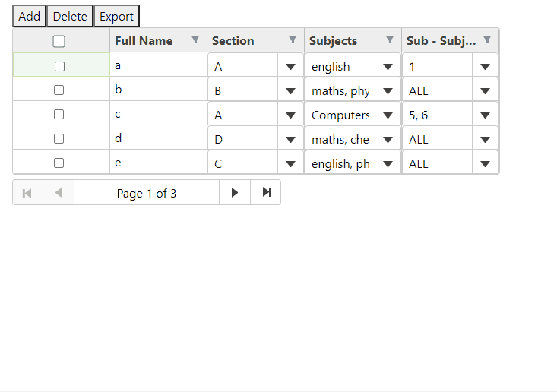Go to the first page icon
The width and height of the screenshot is (557, 392).
27,192
